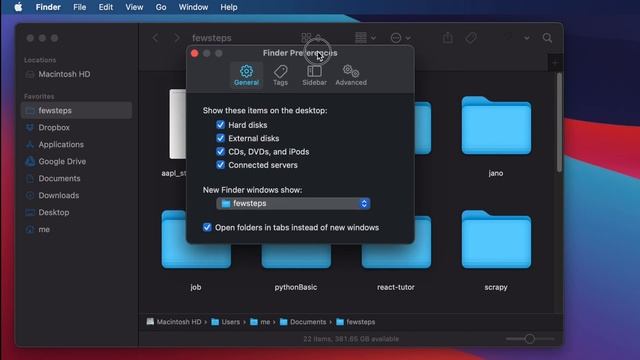Image resolution: width=640 pixels, height=360 pixels.
Task: Click the Finder window forward arrow
Action: (x=177, y=38)
